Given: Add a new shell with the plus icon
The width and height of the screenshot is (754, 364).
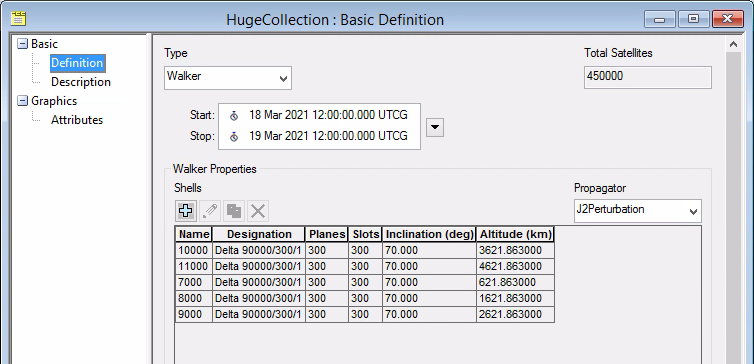Looking at the screenshot, I should tap(186, 211).
